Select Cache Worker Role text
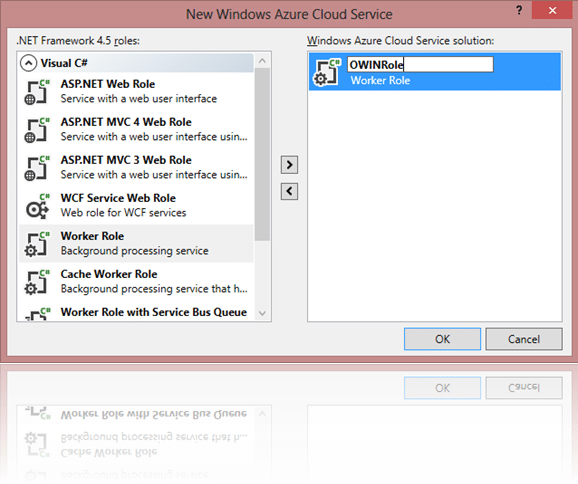 click(109, 274)
